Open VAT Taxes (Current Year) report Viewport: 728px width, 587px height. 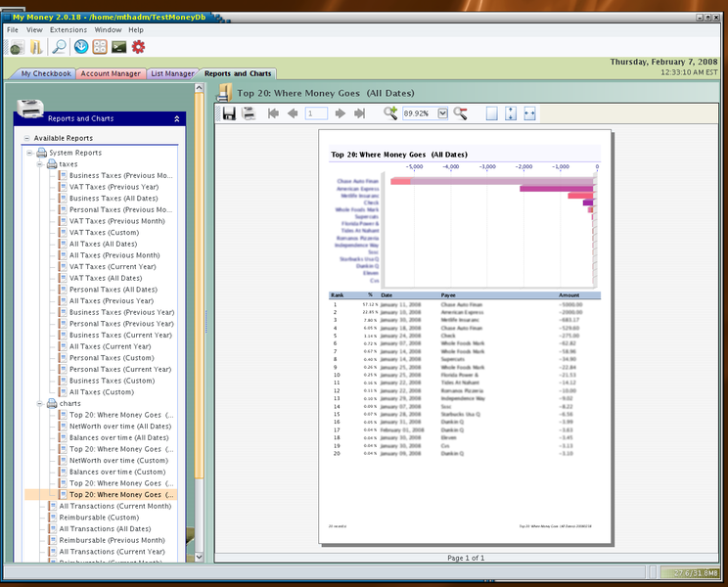[113, 266]
